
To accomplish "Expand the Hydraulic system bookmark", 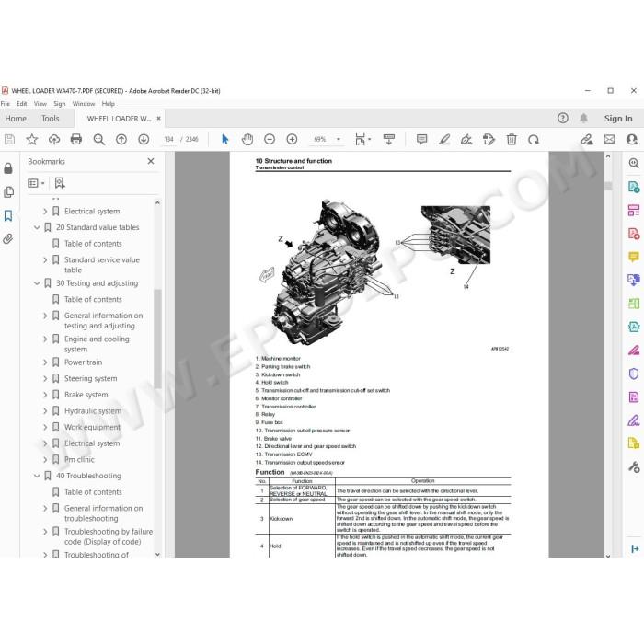I will 45,411.
